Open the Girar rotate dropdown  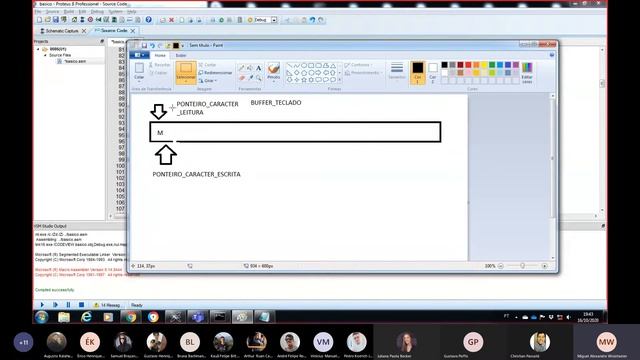pos(208,80)
